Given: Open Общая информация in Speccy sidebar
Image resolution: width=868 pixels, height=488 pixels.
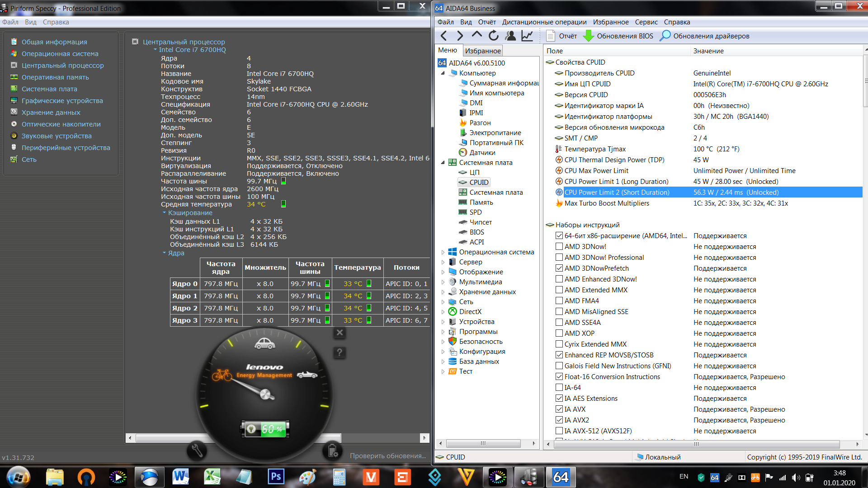Looking at the screenshot, I should point(54,42).
